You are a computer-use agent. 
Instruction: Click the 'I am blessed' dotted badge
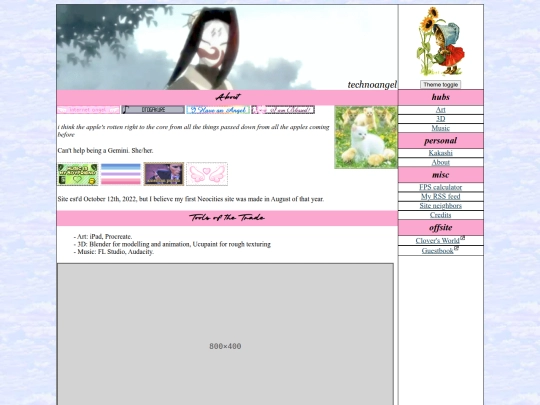pos(283,110)
